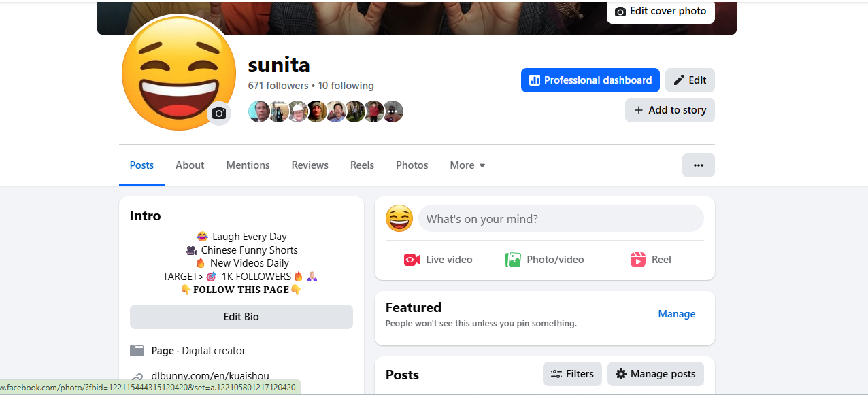Open the dlbunny.com/en/kuaishou link
The image size is (868, 395).
210,375
